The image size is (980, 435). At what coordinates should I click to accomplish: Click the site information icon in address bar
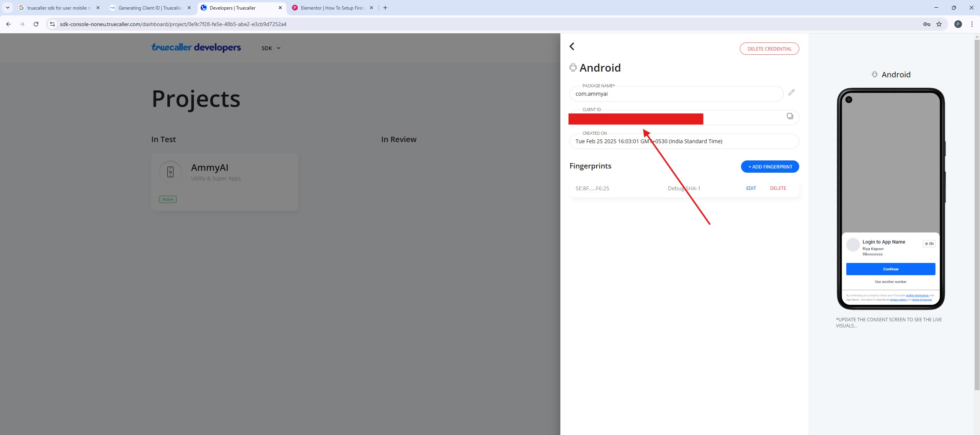(x=52, y=24)
